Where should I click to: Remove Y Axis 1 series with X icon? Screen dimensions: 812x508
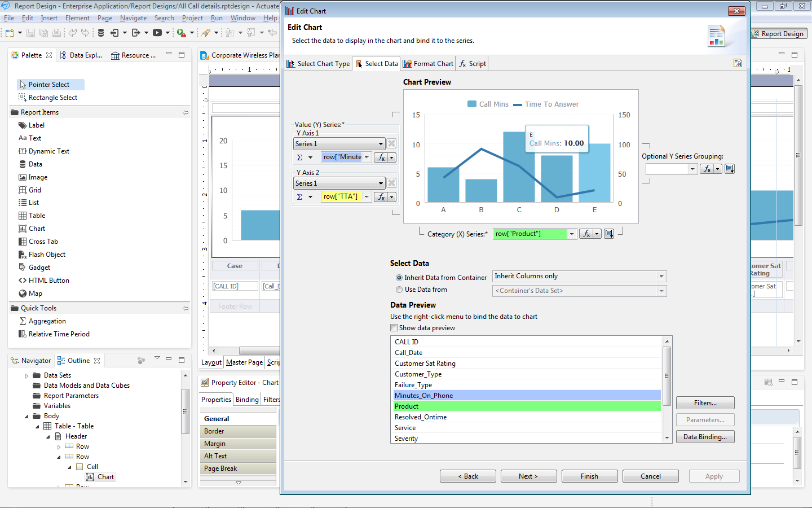[x=391, y=144]
